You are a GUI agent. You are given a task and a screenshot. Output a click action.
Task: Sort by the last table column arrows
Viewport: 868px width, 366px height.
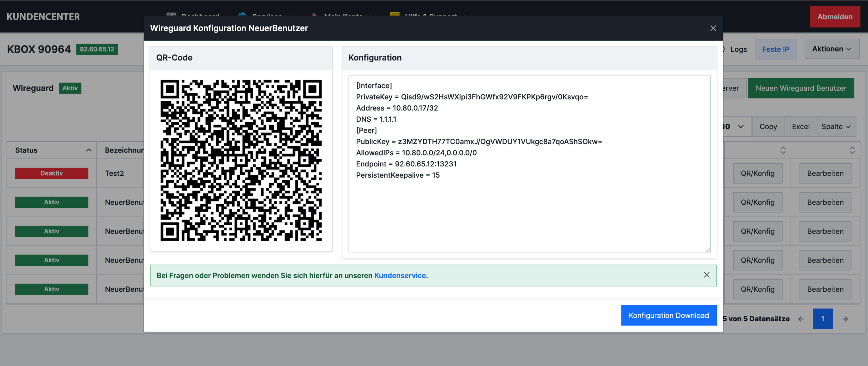(852, 150)
